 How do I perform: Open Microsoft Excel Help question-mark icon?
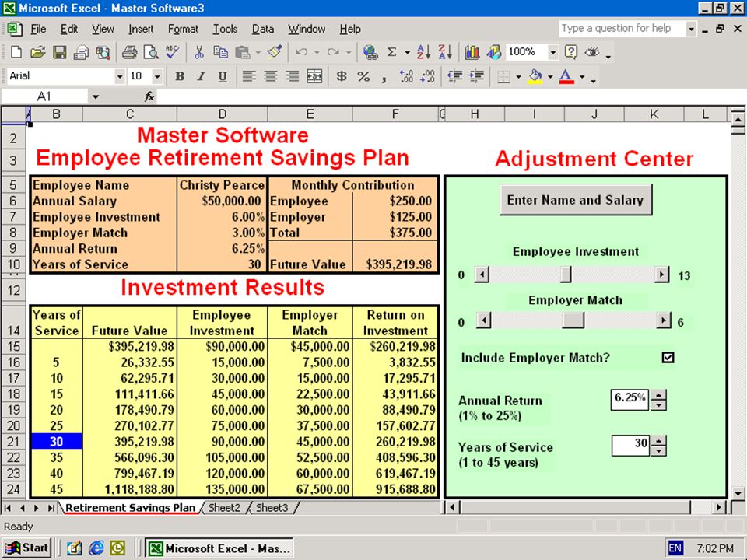tap(570, 52)
